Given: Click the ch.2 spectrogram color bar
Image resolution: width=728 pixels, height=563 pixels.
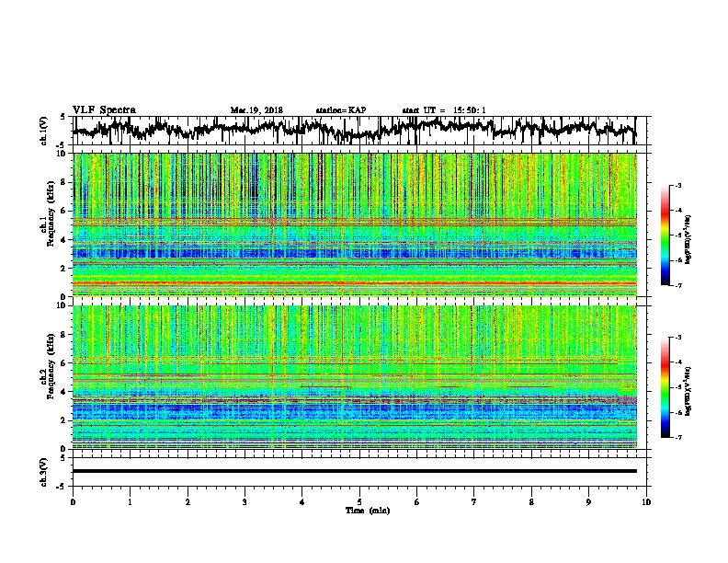Looking at the screenshot, I should (x=665, y=387).
